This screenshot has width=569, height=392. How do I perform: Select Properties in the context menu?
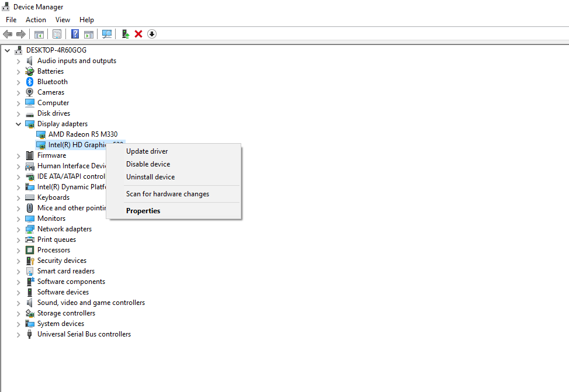coord(143,210)
